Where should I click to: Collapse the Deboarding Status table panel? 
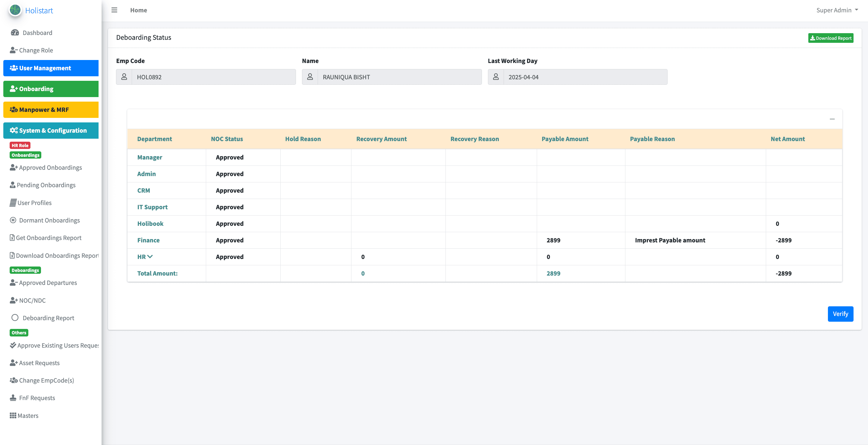pyautogui.click(x=832, y=119)
